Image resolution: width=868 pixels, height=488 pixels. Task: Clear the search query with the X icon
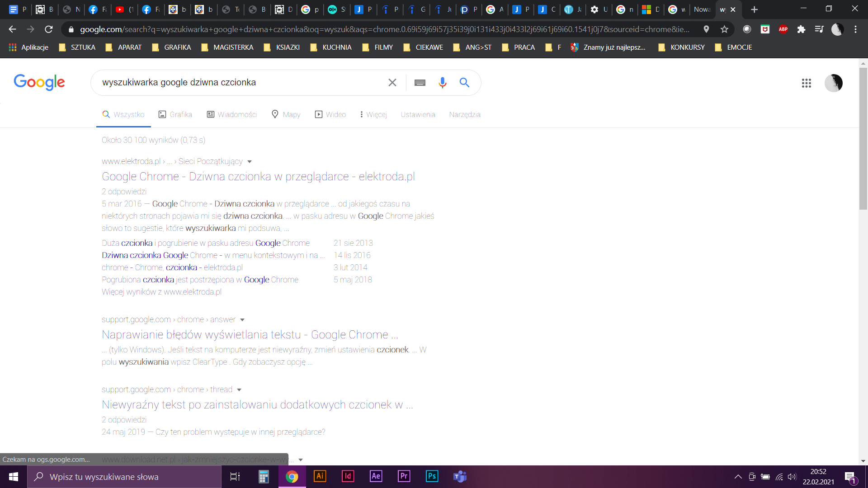point(392,82)
